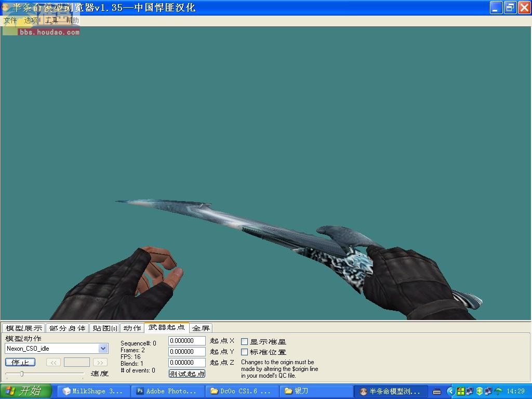Click the model viewer title bar icon
Screen dimensions: 532x399
(x=5, y=7)
